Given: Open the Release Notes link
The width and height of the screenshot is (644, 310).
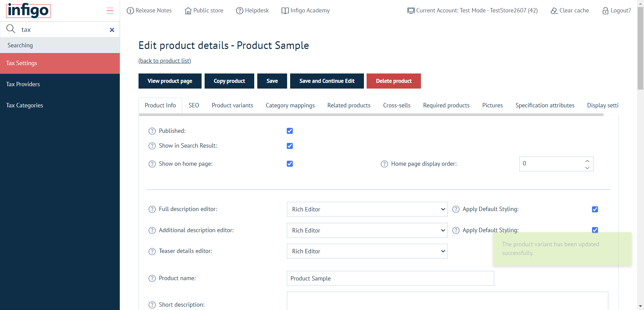Looking at the screenshot, I should [149, 10].
